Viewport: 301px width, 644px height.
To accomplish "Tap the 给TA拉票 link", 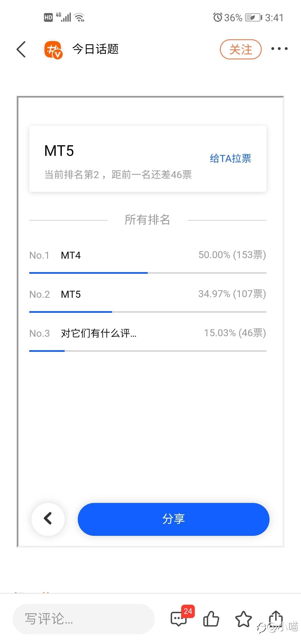I will pyautogui.click(x=230, y=158).
